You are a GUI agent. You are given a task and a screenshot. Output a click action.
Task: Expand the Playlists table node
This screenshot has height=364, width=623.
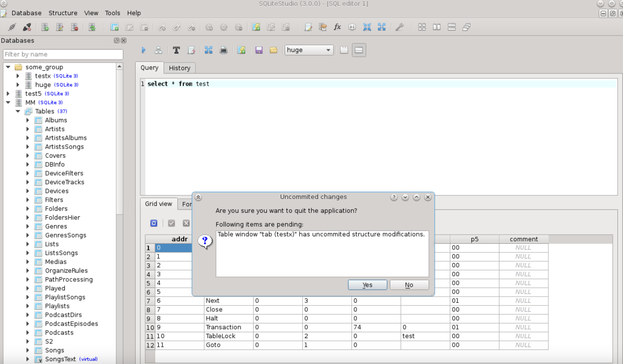[28, 306]
